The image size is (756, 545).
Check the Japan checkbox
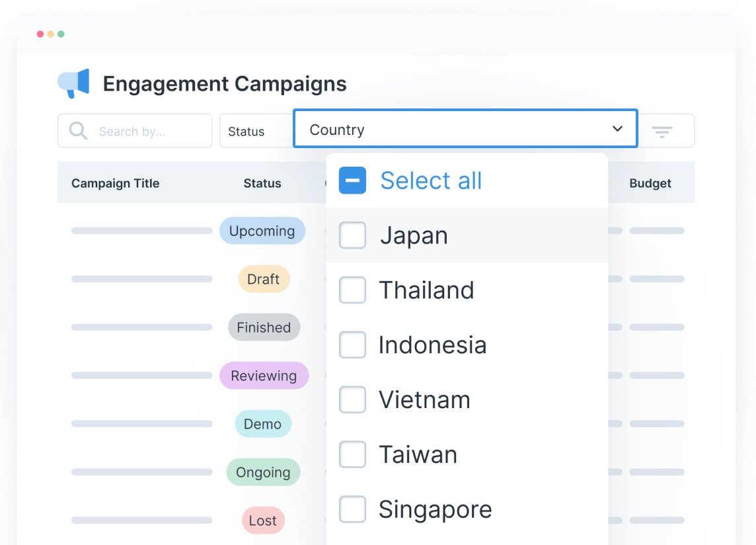(x=352, y=235)
